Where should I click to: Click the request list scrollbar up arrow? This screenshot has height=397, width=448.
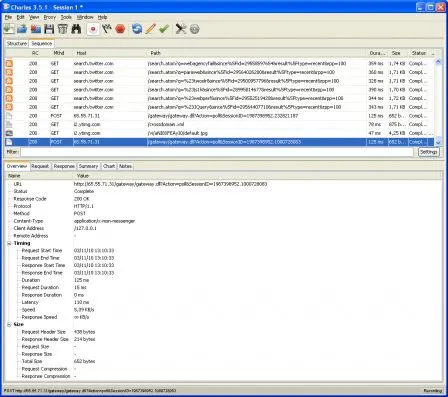point(438,62)
